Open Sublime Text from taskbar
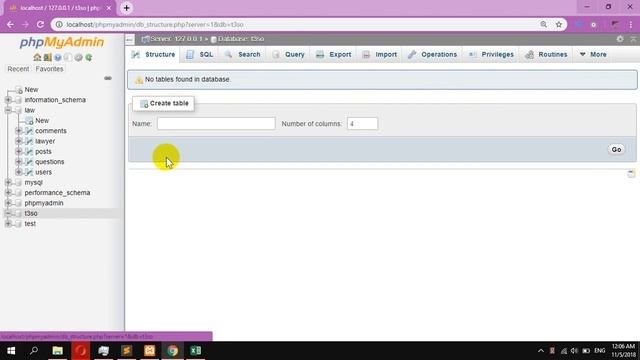Screen dimensions: 640x360 (127, 351)
